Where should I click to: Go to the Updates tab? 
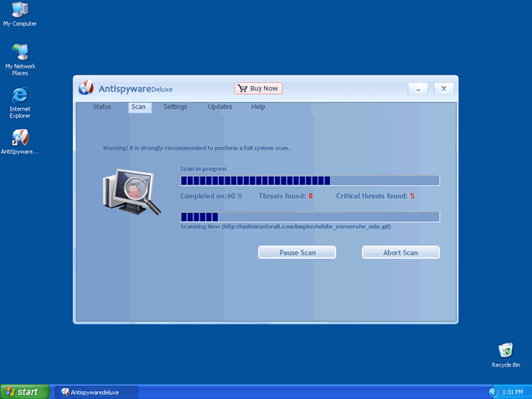(220, 107)
